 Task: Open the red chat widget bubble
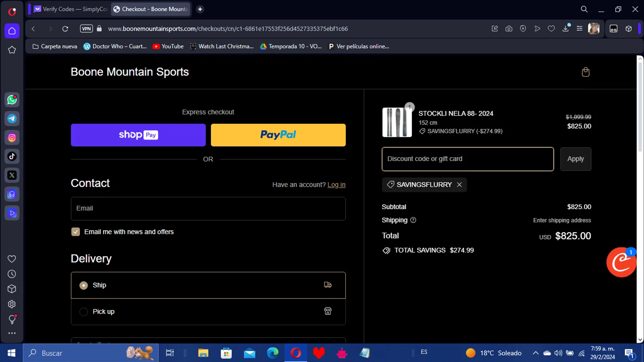621,262
